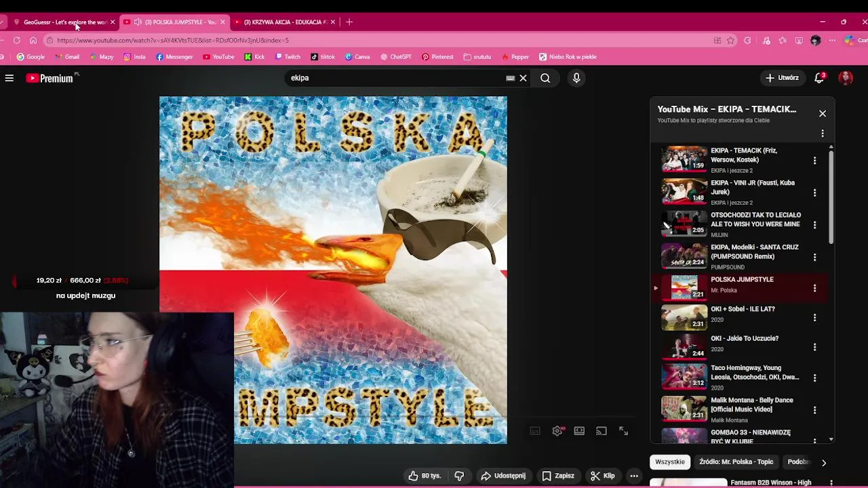
Task: Clear the search box text with X
Action: pos(523,78)
